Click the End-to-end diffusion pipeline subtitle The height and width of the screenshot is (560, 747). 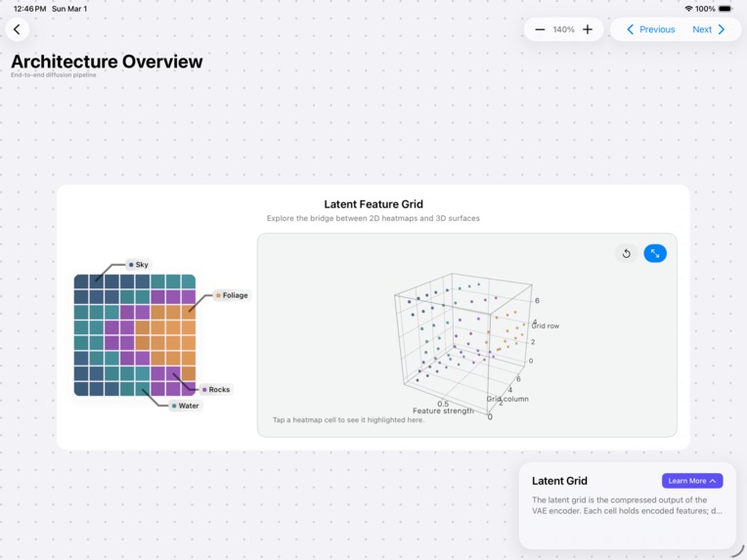click(54, 74)
